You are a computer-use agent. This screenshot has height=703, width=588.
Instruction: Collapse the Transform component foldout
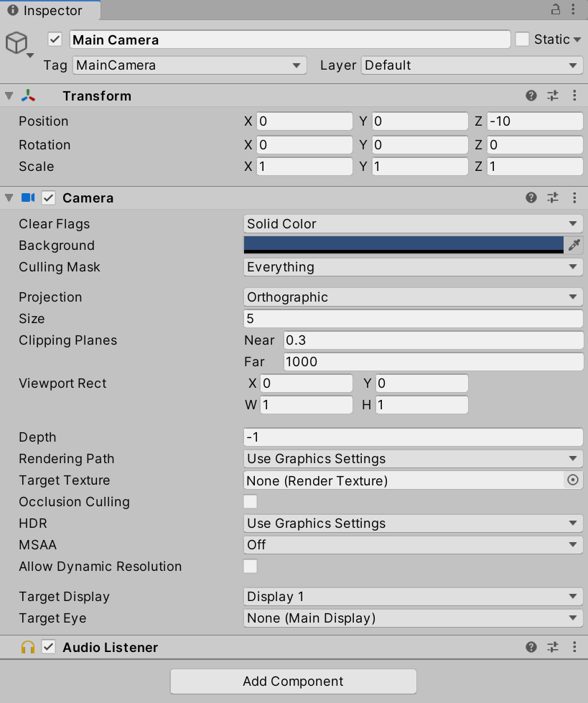9,96
